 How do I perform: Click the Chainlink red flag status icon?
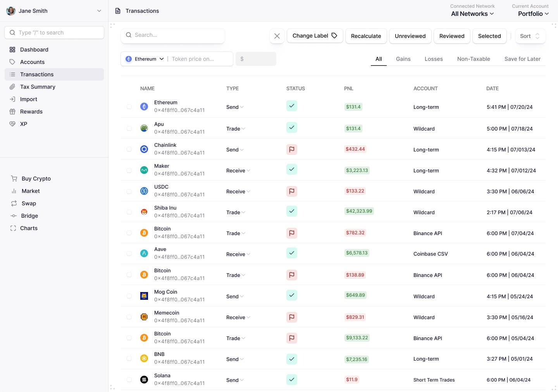click(x=292, y=149)
